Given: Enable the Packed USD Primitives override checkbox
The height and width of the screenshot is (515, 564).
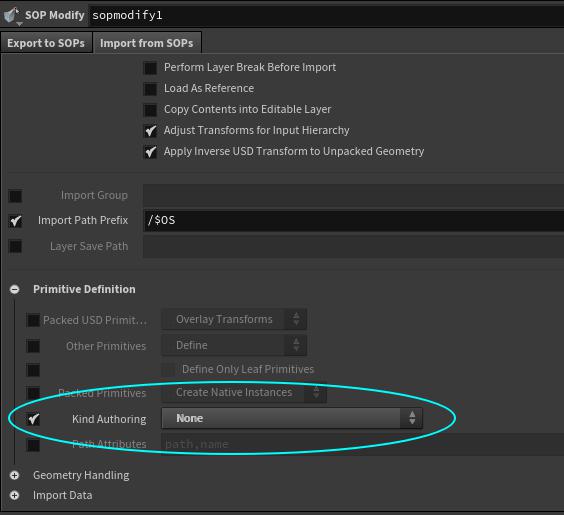Looking at the screenshot, I should tap(33, 320).
